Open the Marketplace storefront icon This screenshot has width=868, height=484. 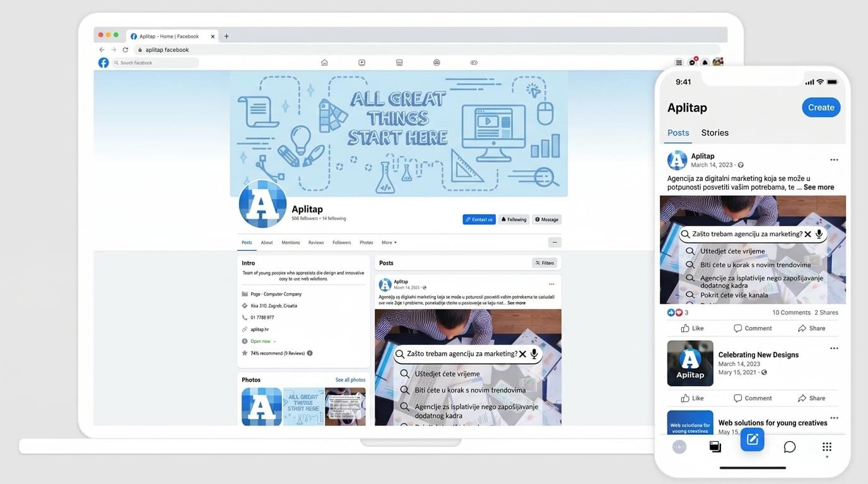[x=399, y=62]
